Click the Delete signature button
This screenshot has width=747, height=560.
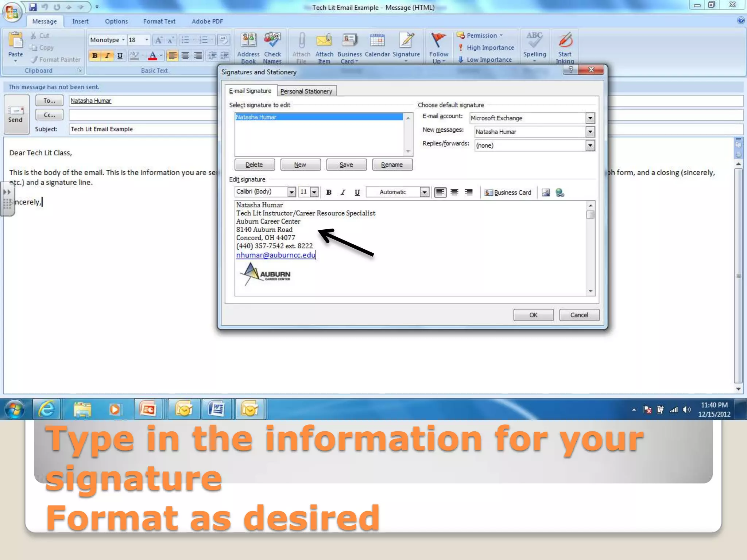point(254,165)
